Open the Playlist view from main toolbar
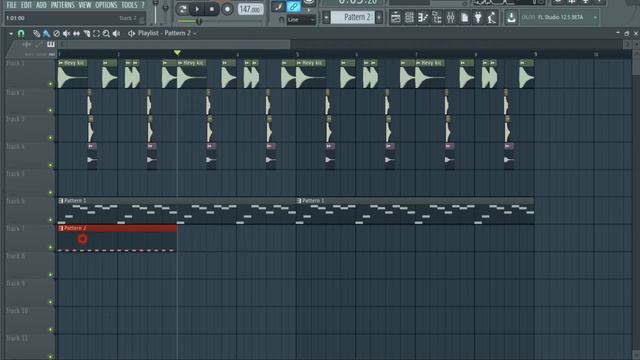The image size is (640, 360). click(396, 18)
